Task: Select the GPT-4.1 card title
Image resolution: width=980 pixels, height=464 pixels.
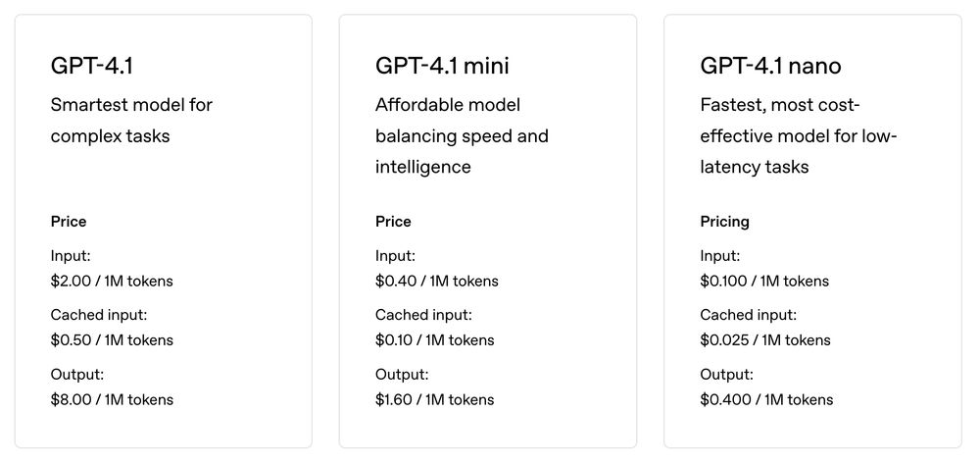Action: point(91,66)
